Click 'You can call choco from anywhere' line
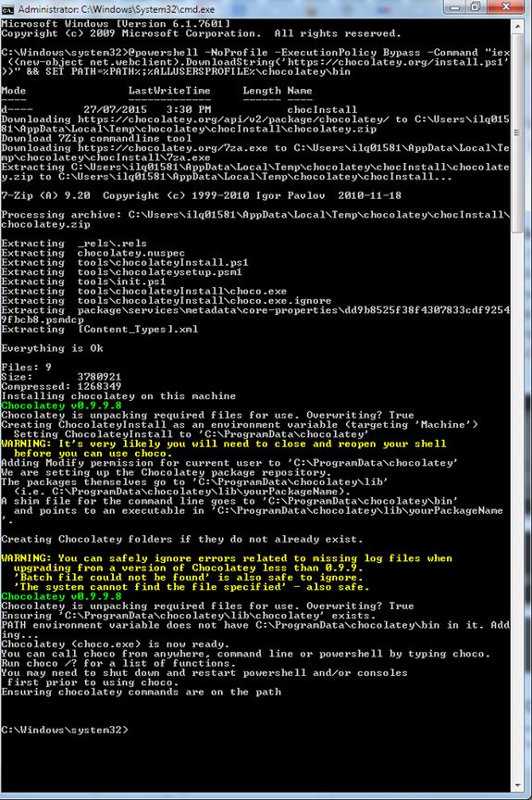Screen dimensions: 532x800 point(246,654)
